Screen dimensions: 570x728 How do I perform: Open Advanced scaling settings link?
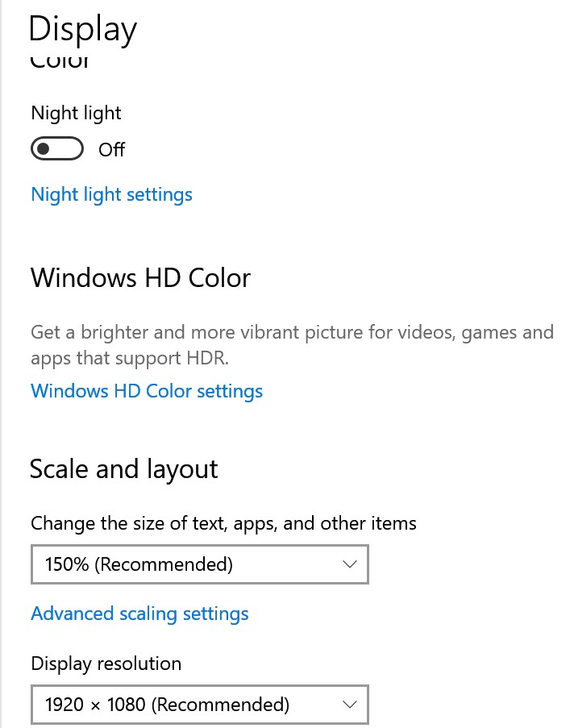(x=139, y=614)
